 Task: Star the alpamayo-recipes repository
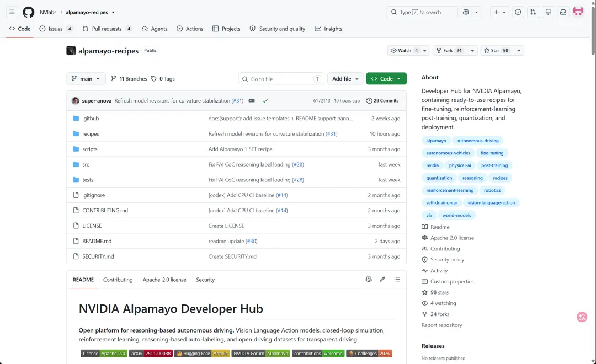(497, 51)
